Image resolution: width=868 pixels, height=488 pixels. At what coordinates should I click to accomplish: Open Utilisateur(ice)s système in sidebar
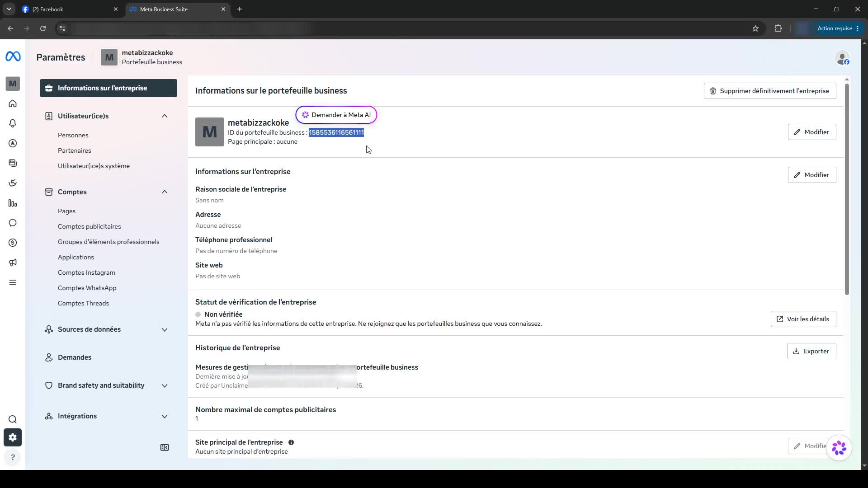tap(94, 166)
